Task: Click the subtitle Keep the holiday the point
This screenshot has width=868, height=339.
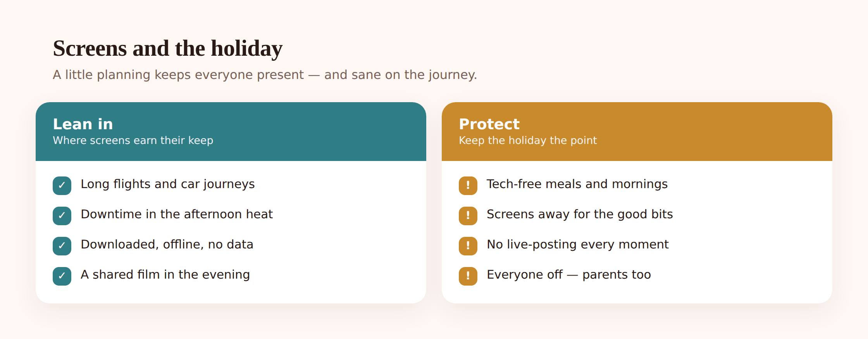Action: [x=528, y=140]
